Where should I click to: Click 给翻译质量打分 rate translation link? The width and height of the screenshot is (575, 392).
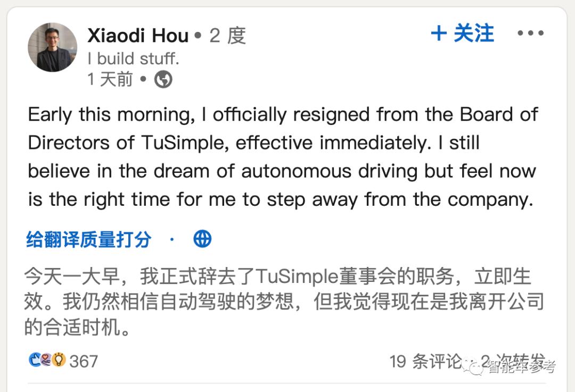point(88,239)
